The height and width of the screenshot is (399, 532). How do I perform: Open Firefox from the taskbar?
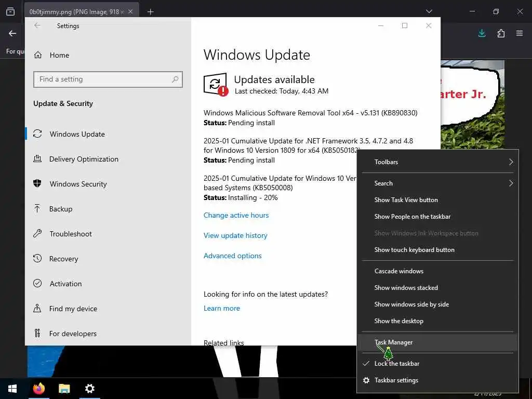(38, 389)
